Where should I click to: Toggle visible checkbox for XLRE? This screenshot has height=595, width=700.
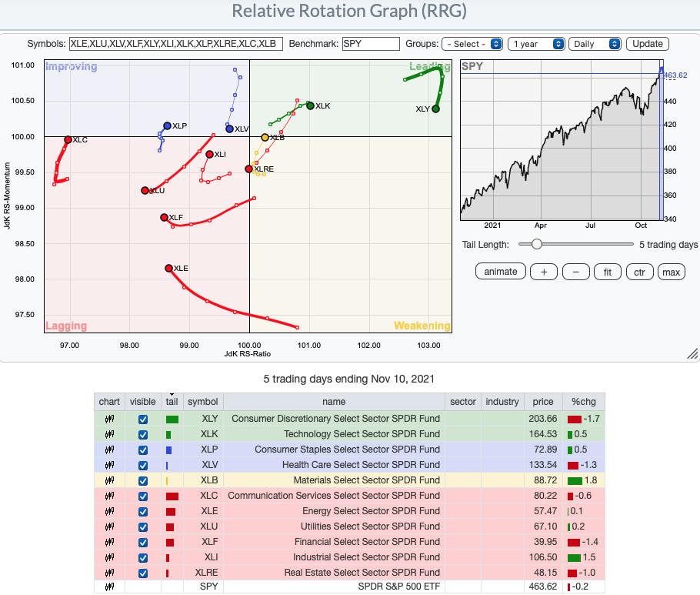pos(143,573)
